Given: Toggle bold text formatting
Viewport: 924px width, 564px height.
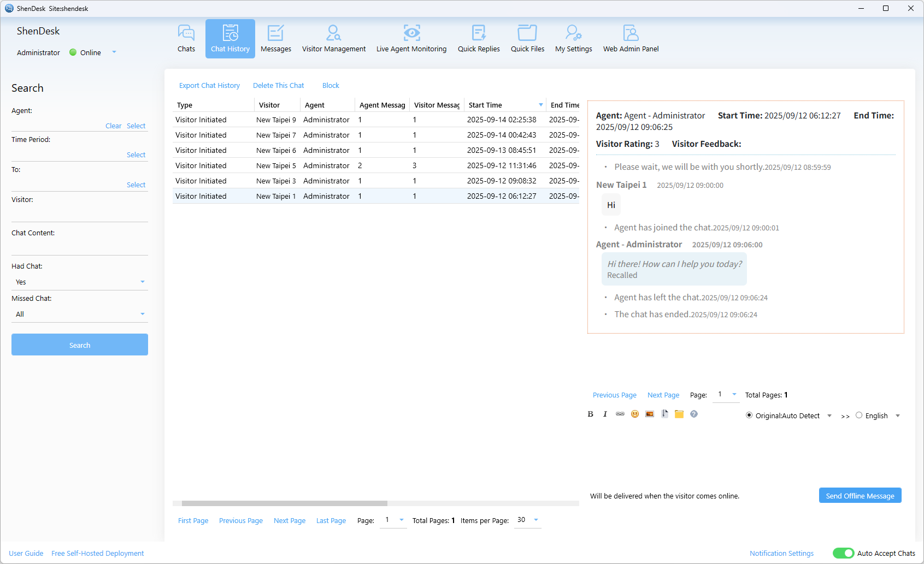Looking at the screenshot, I should pyautogui.click(x=590, y=414).
